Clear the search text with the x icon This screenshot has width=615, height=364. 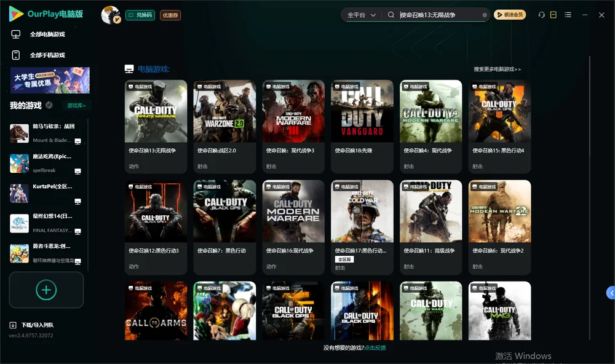point(485,15)
